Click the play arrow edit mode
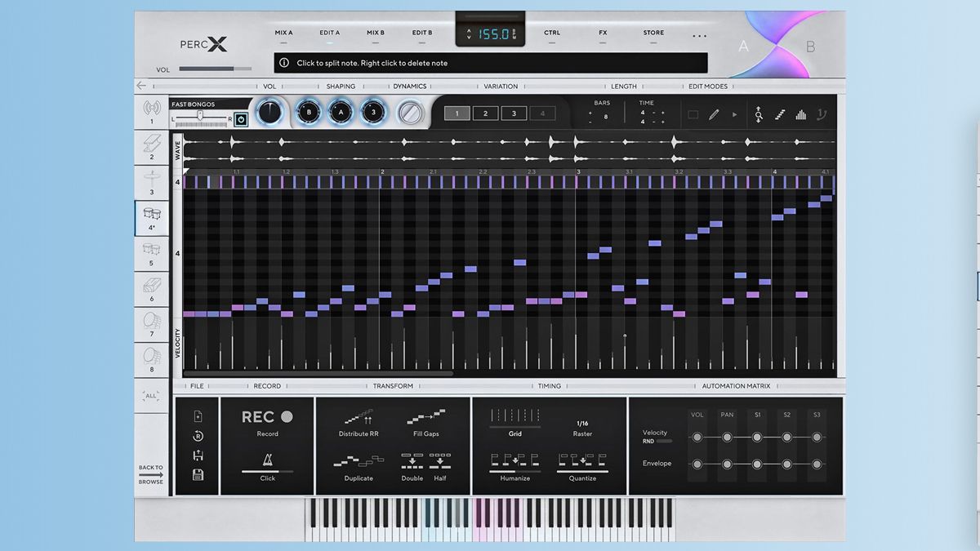This screenshot has width=980, height=551. (734, 115)
